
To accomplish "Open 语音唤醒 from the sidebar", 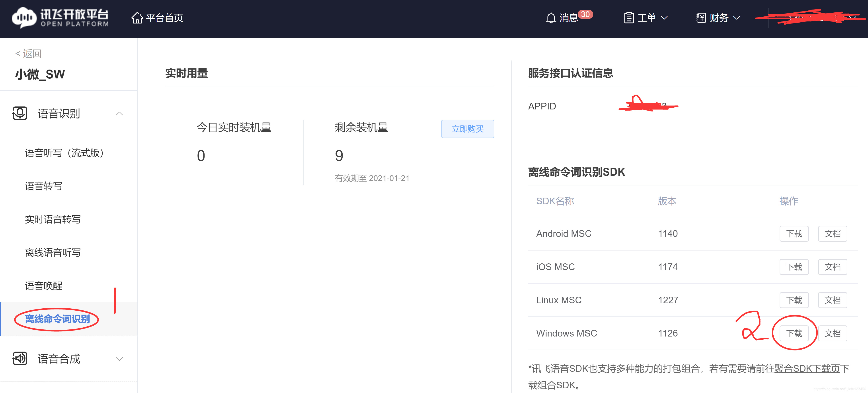I will [x=43, y=286].
